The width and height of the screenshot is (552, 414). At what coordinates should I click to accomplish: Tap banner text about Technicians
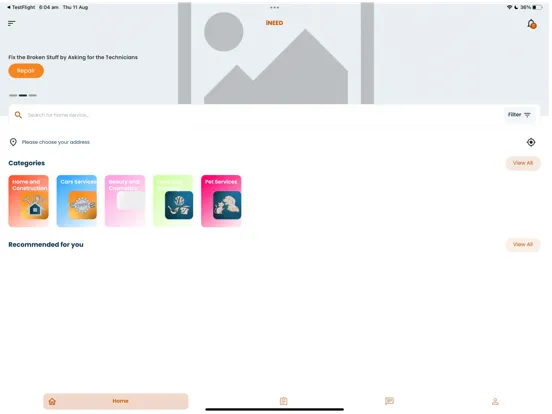pyautogui.click(x=73, y=57)
